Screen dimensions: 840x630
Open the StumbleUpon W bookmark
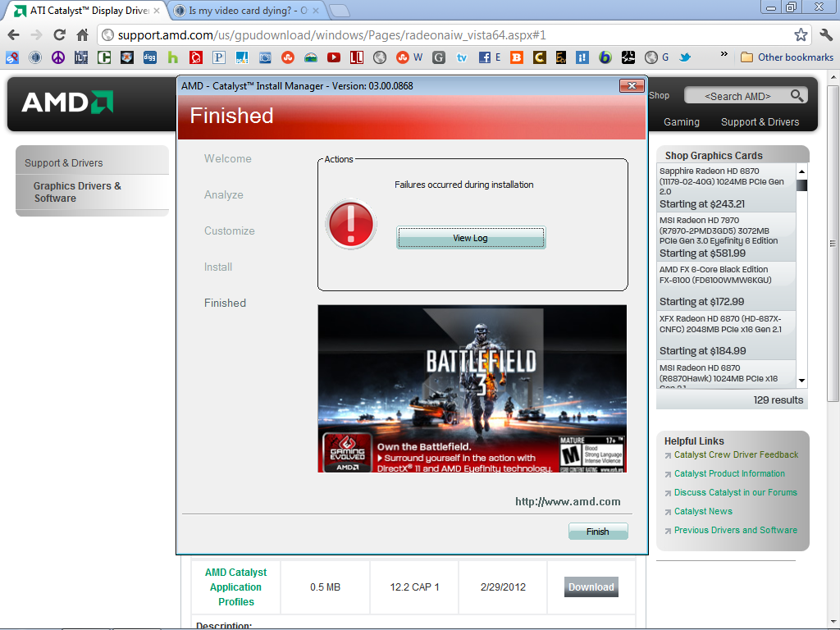tap(409, 57)
